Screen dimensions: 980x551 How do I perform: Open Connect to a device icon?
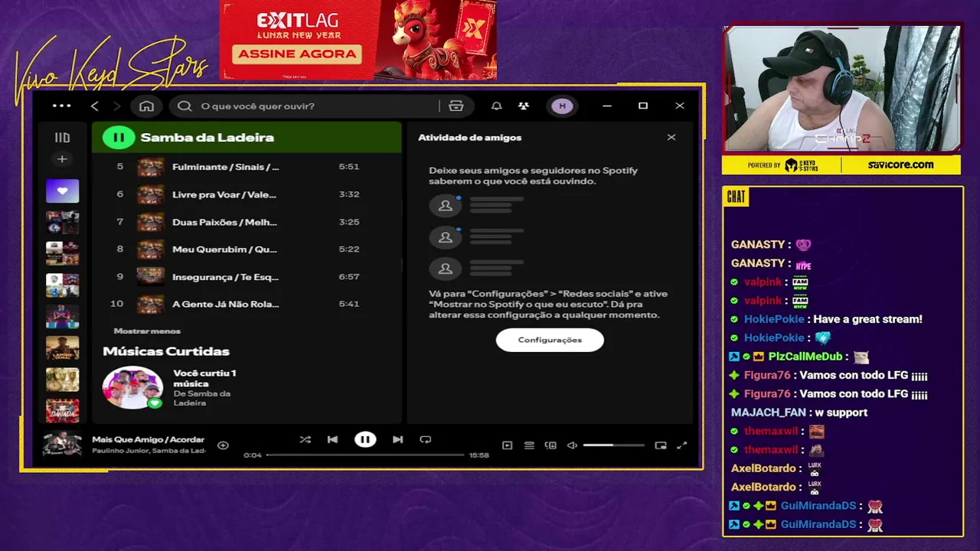(550, 445)
